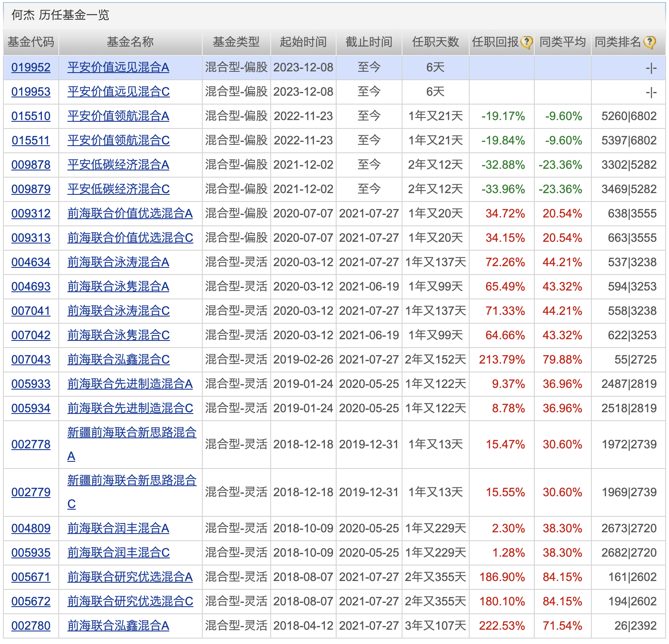The image size is (669, 644).
Task: Open 平安低碳经济混合C fund page
Action: click(x=119, y=189)
